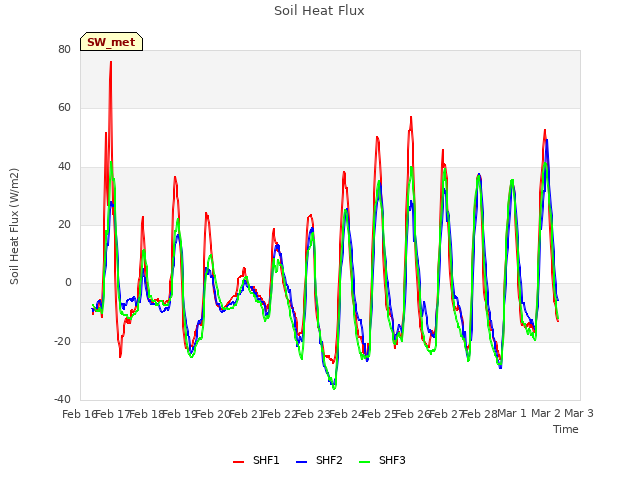Click the 0 y-axis tick label

point(68,283)
